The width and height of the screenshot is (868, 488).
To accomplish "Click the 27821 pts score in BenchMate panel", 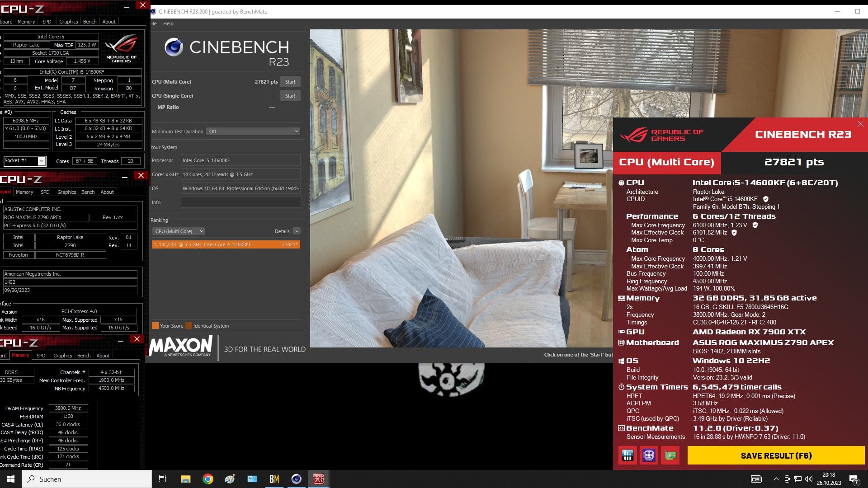I will click(794, 162).
